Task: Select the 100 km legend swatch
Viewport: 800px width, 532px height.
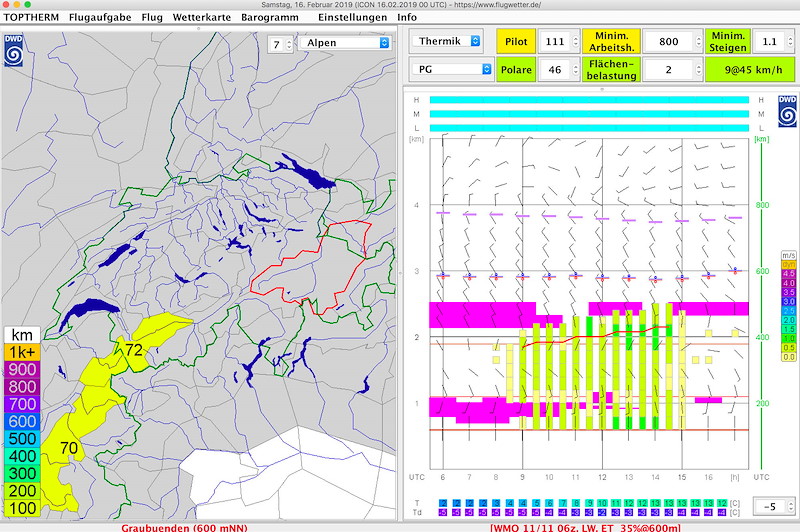Action: click(x=22, y=509)
